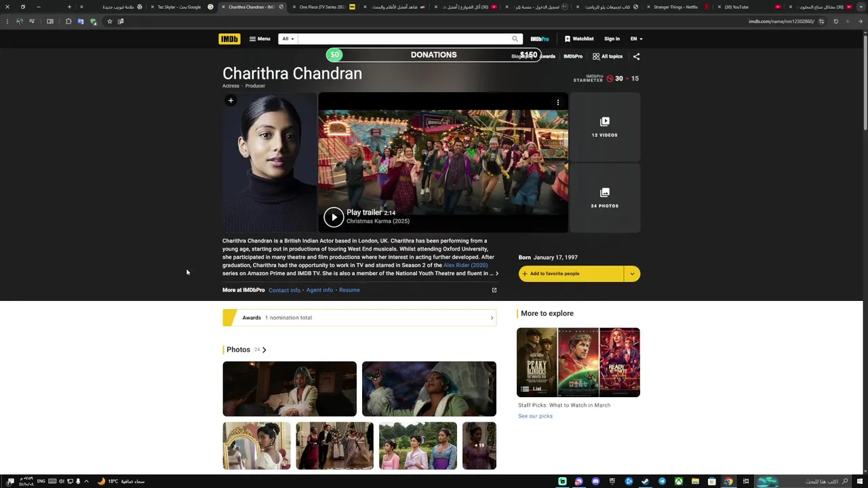Open the 12 Videos tile
The height and width of the screenshot is (488, 868).
[605, 127]
